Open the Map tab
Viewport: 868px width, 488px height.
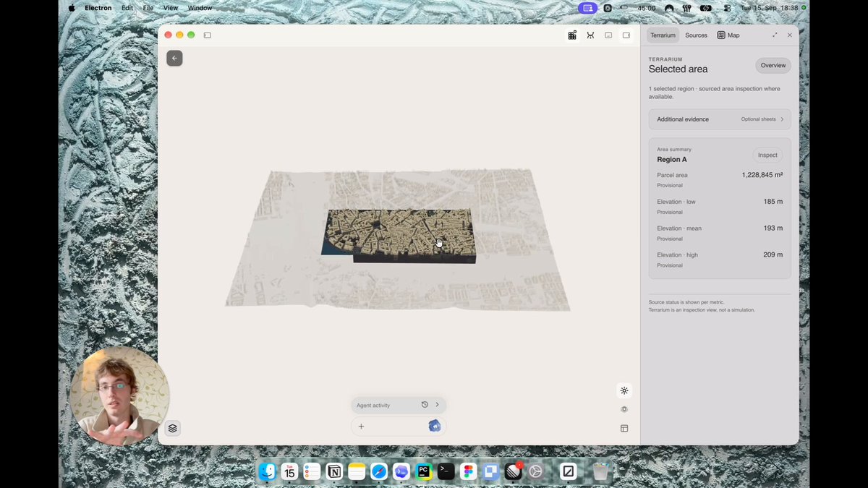pos(728,35)
